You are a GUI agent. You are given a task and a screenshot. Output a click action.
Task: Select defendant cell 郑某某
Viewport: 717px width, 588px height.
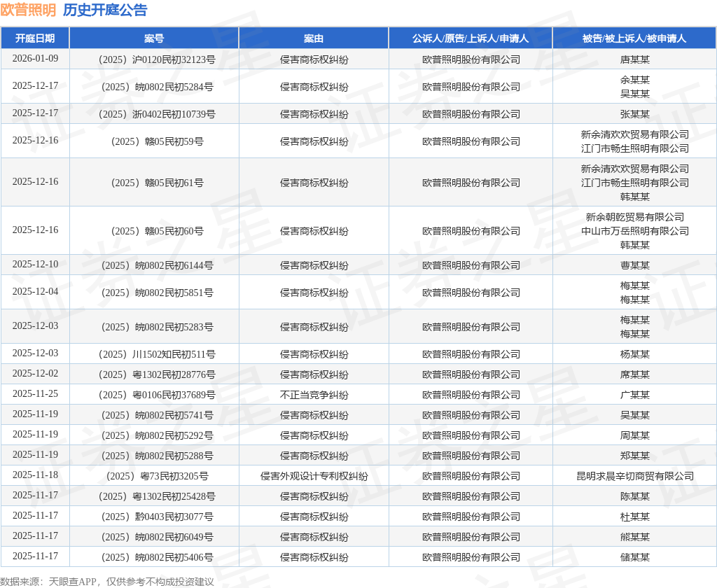point(634,456)
